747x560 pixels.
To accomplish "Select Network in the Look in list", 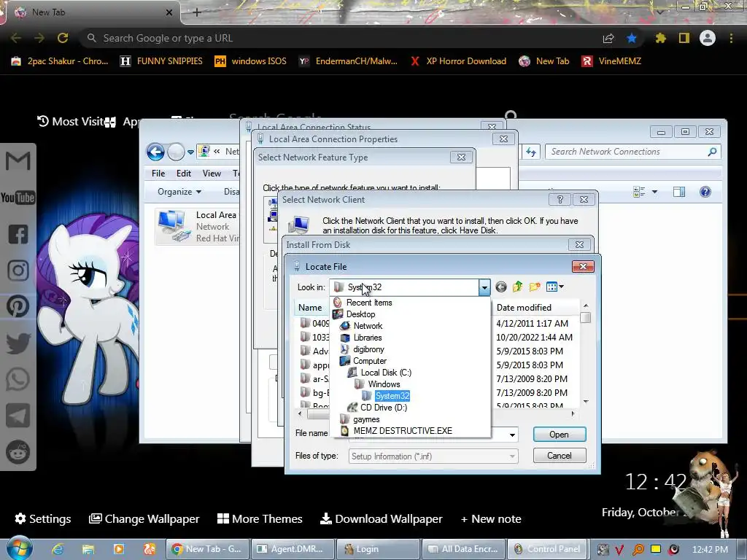I will click(361, 326).
